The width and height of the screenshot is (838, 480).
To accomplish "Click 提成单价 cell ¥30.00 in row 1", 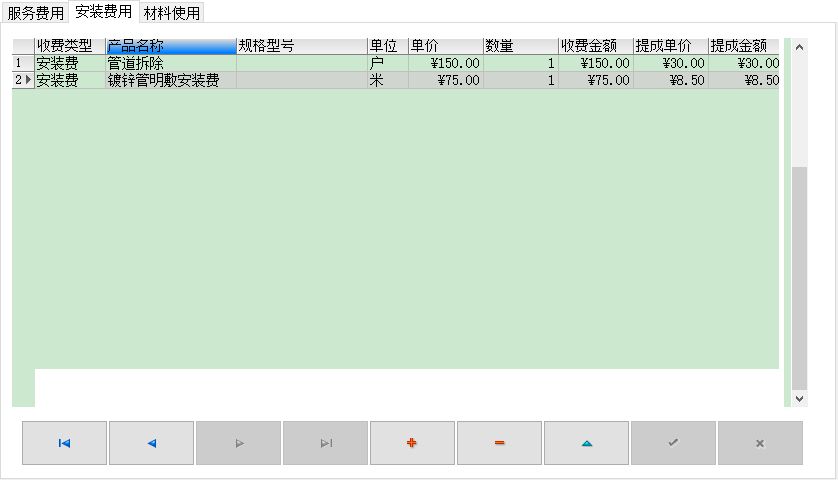I will tap(671, 63).
